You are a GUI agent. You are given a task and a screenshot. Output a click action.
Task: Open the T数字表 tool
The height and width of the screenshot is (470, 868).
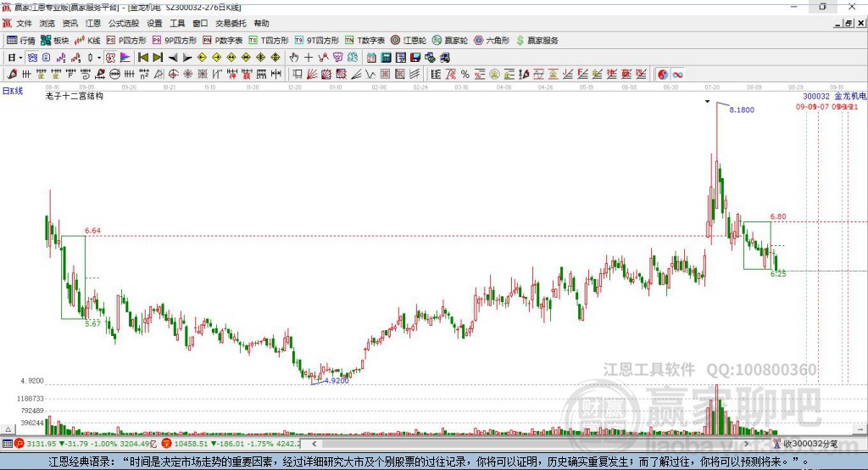364,41
